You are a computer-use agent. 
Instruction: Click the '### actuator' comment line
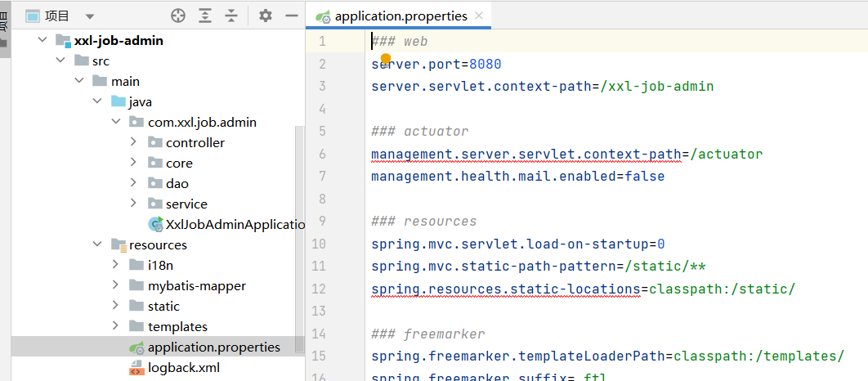420,132
